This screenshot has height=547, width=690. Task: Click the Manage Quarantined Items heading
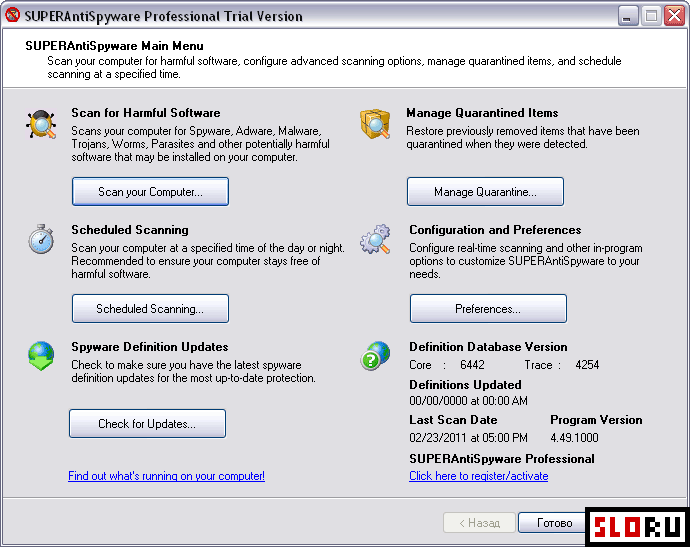(482, 113)
